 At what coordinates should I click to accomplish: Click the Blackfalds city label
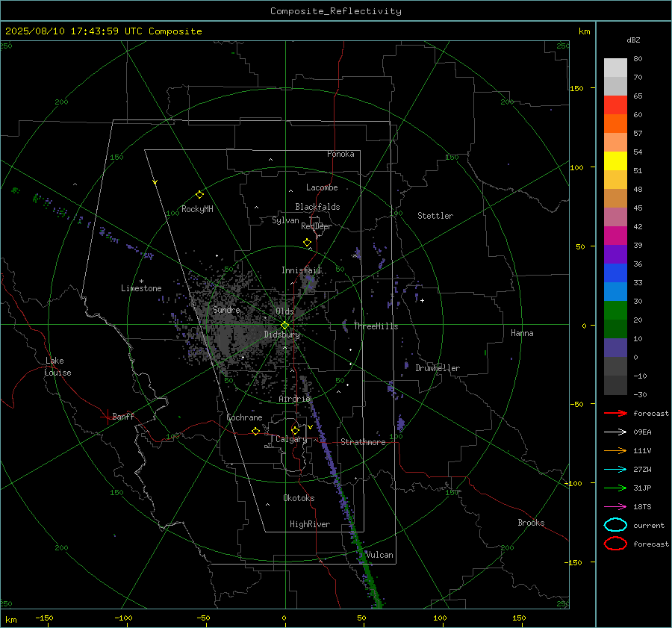tap(317, 207)
